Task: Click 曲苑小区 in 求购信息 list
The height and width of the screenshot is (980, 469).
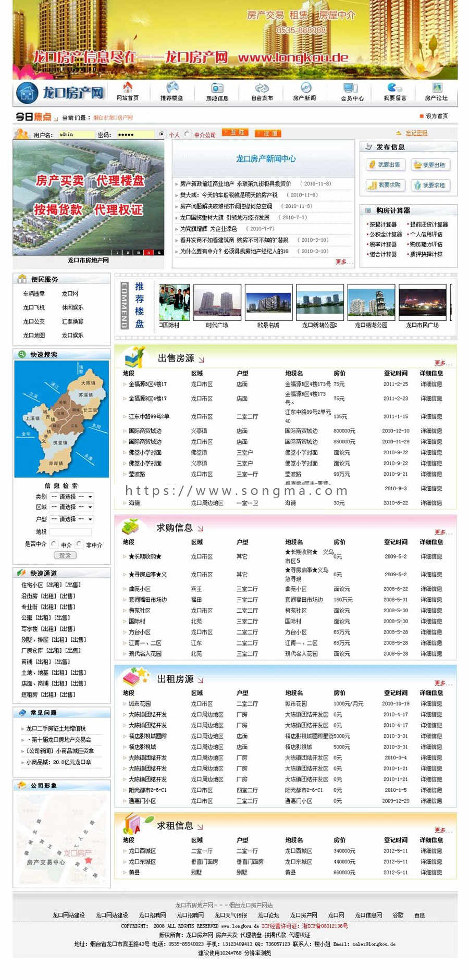Action: pos(140,589)
